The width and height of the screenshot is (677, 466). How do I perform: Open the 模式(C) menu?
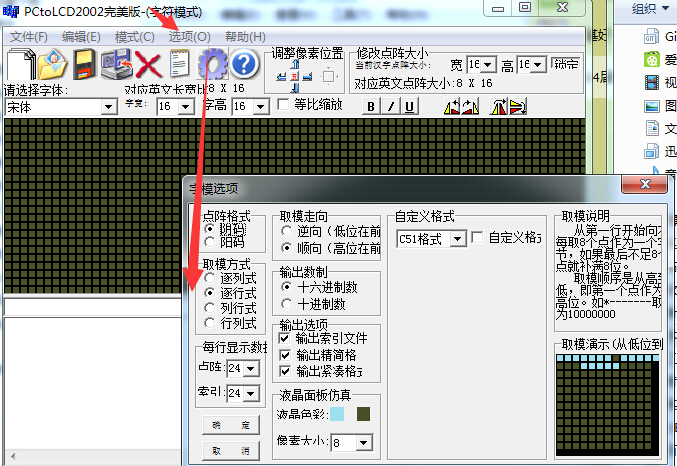[134, 36]
